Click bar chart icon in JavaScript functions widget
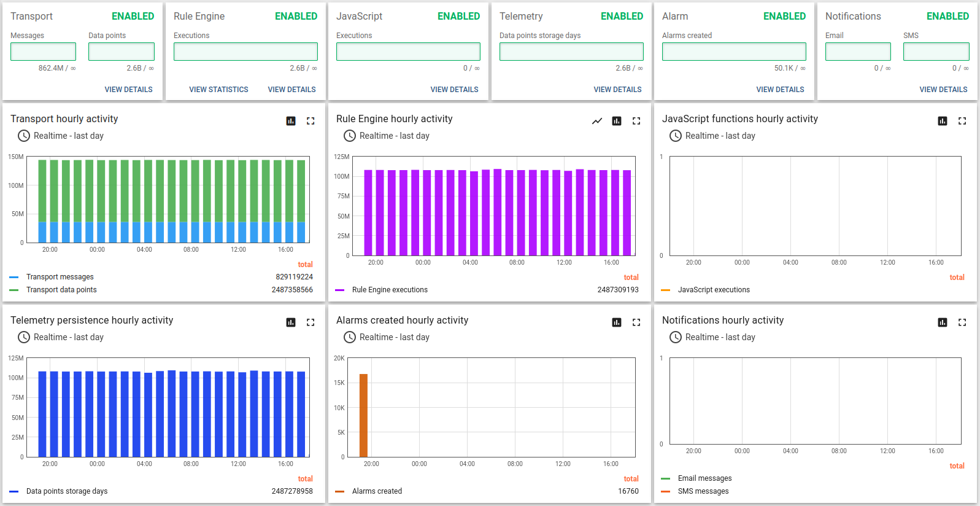Image resolution: width=980 pixels, height=506 pixels. (x=943, y=121)
